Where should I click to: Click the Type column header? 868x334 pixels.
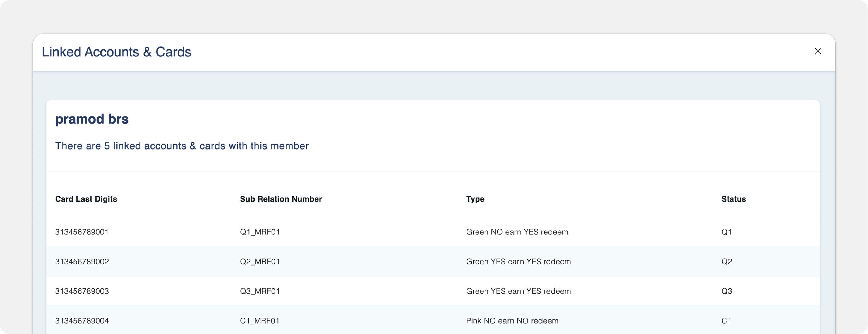(475, 199)
